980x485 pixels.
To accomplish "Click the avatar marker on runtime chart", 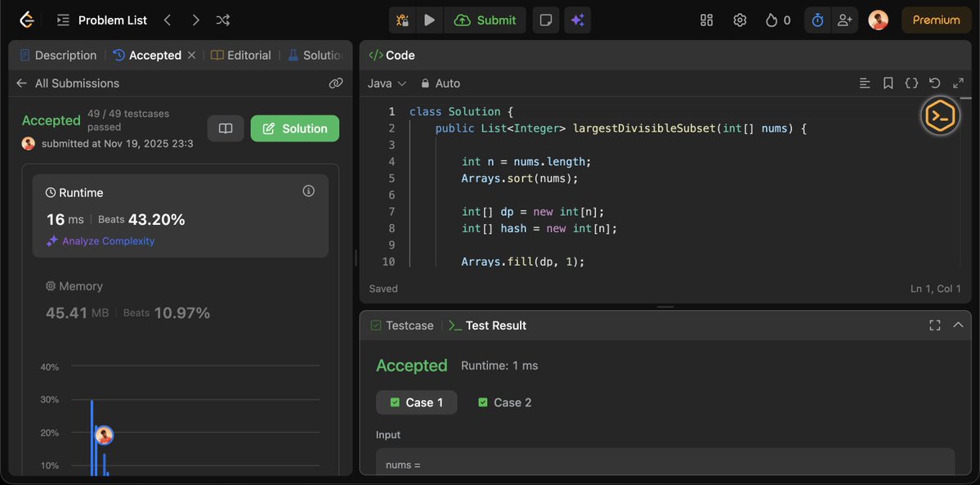I will [104, 436].
